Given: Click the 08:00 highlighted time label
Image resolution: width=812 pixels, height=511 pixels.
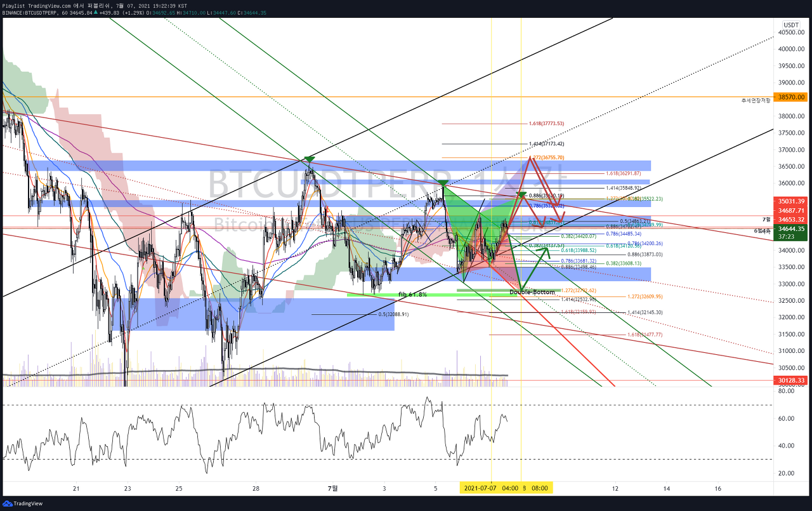Looking at the screenshot, I should [539, 488].
